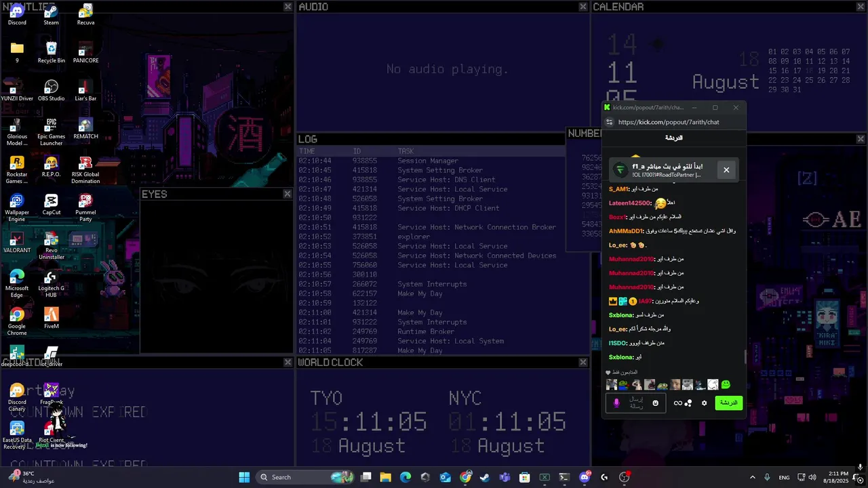Click the microphone icon in chat input

tap(616, 403)
